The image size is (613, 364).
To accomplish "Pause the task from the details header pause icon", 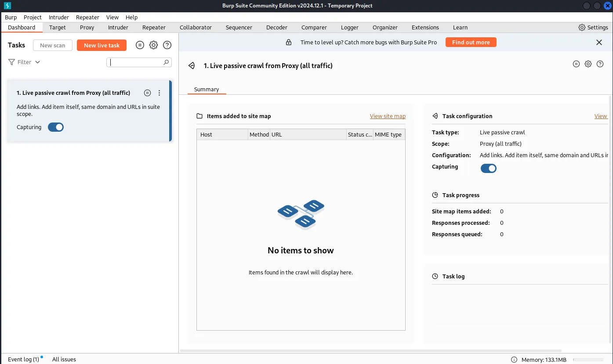I will [576, 64].
